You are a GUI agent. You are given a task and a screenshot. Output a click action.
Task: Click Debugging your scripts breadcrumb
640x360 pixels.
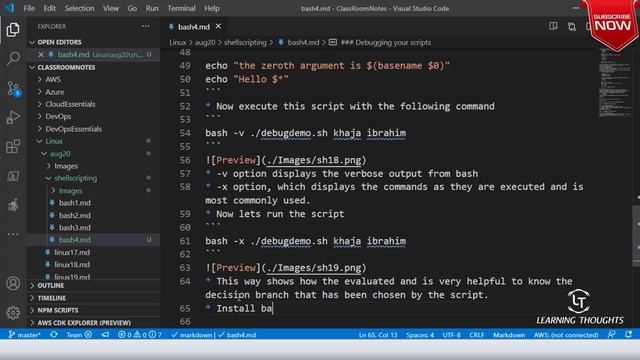click(386, 42)
